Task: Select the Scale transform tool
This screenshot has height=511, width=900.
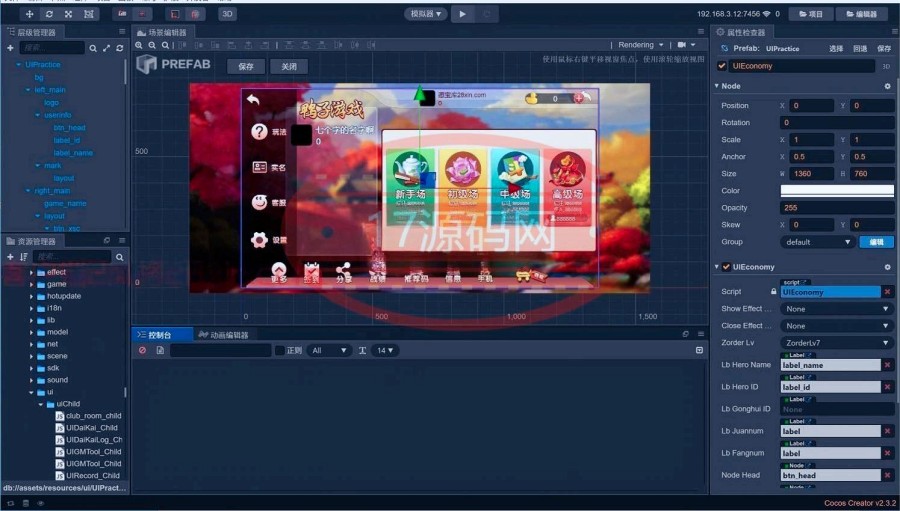Action: pyautogui.click(x=68, y=14)
